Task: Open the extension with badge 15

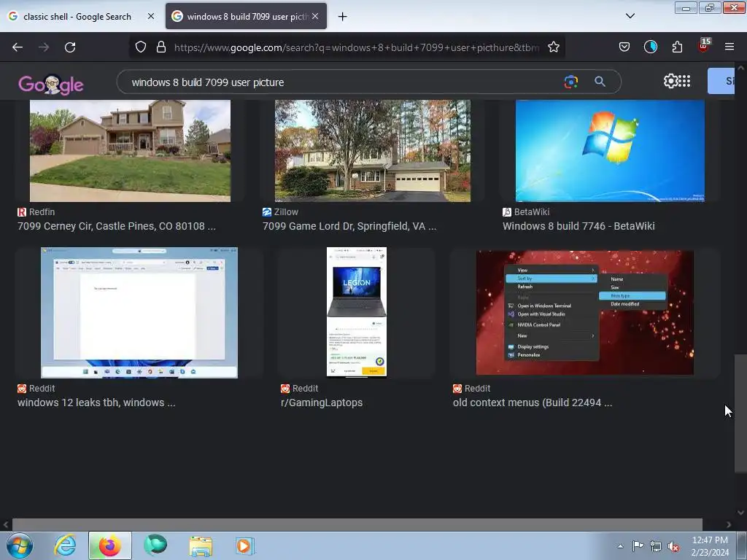Action: click(x=704, y=46)
